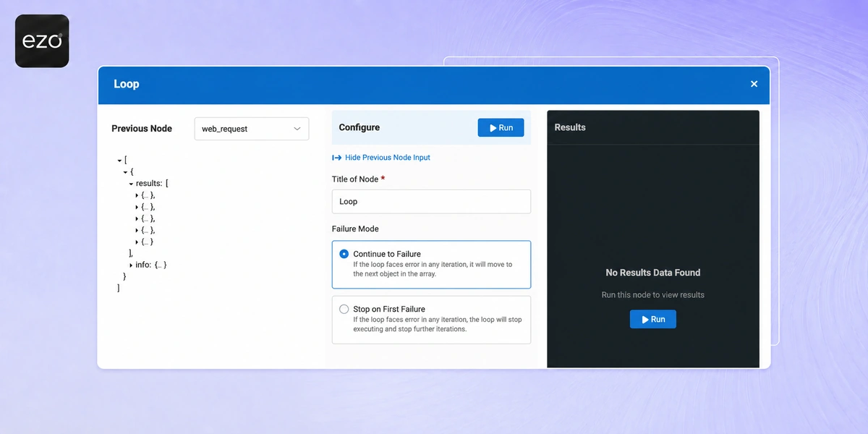This screenshot has width=868, height=434.
Task: Click the Configure heading text
Action: pyautogui.click(x=359, y=127)
